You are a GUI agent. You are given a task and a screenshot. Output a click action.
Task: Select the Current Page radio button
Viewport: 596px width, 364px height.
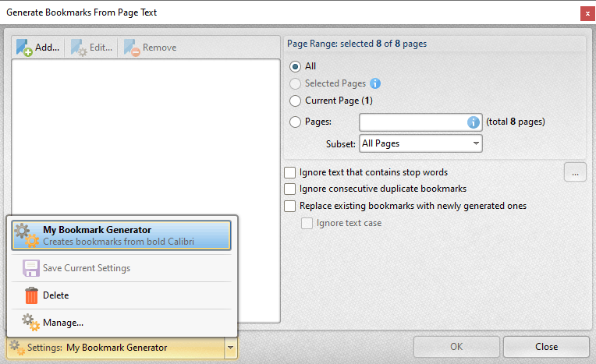[x=296, y=101]
